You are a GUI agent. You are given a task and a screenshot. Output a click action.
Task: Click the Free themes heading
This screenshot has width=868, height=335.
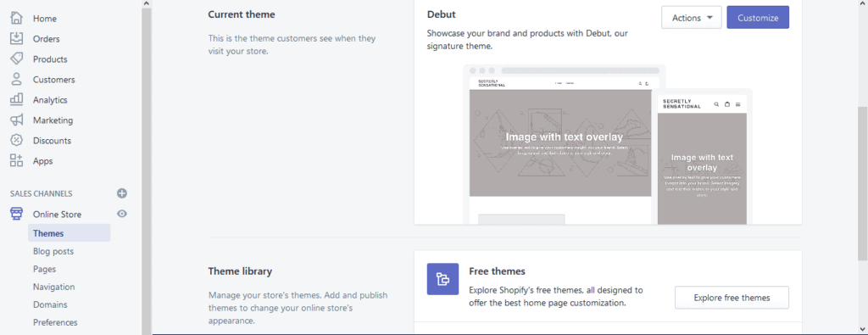[497, 271]
